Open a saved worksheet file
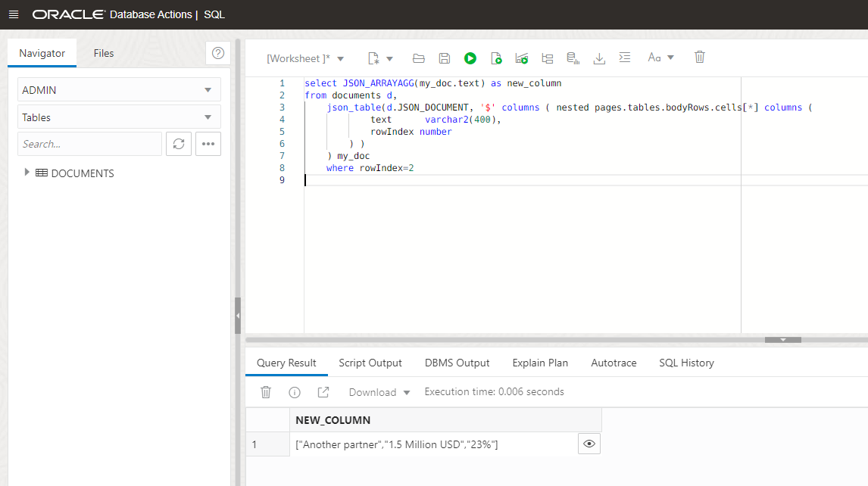Screen dimensions: 868x486 point(418,58)
